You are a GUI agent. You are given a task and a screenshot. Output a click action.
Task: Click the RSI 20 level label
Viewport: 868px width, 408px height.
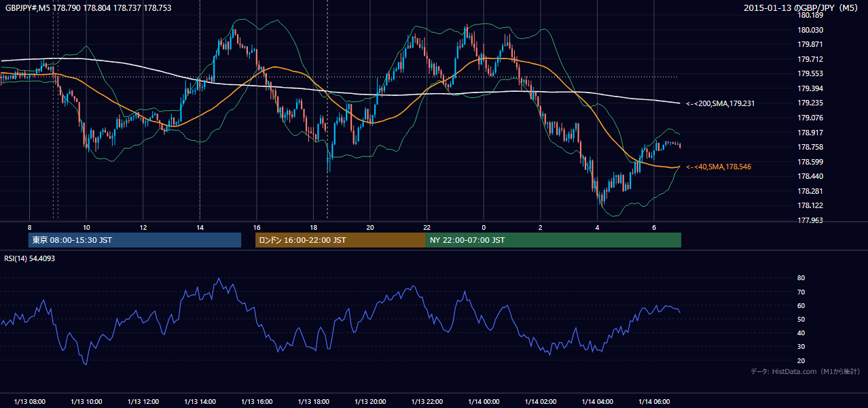pos(801,360)
